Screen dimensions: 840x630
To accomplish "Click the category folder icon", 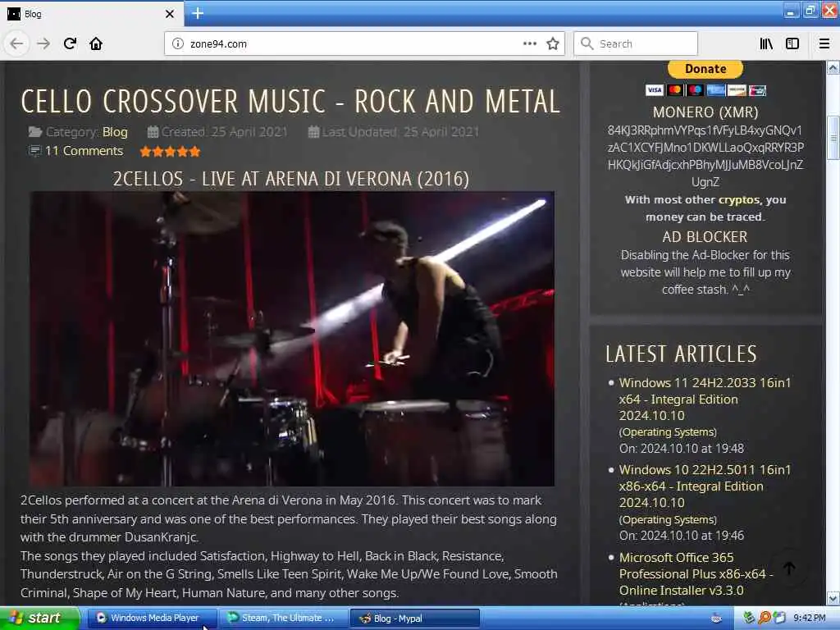I will pos(35,132).
